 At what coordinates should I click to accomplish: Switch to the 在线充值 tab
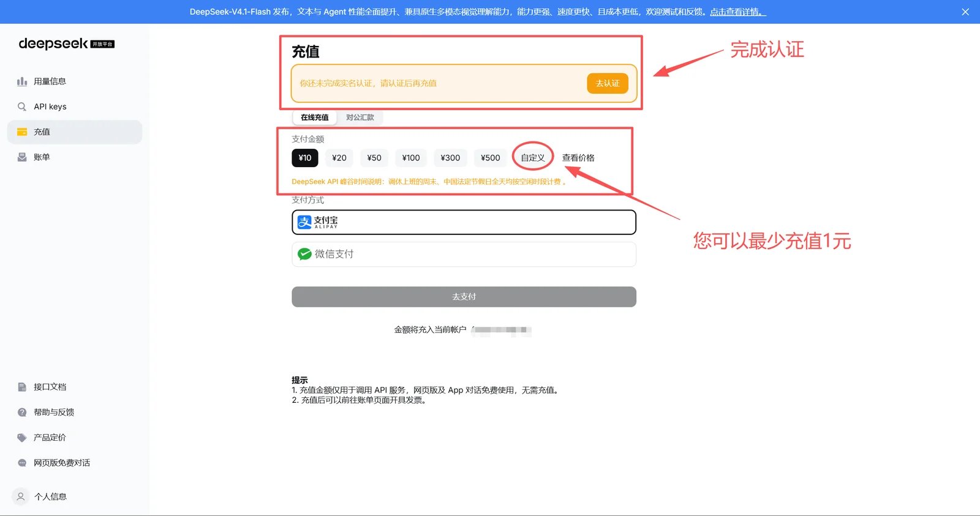point(315,118)
